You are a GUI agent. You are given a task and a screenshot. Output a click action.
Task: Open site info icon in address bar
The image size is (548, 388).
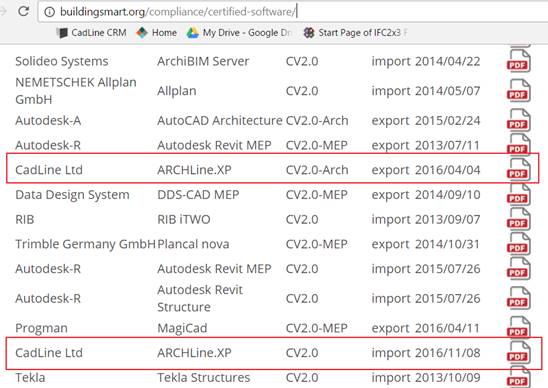(50, 12)
